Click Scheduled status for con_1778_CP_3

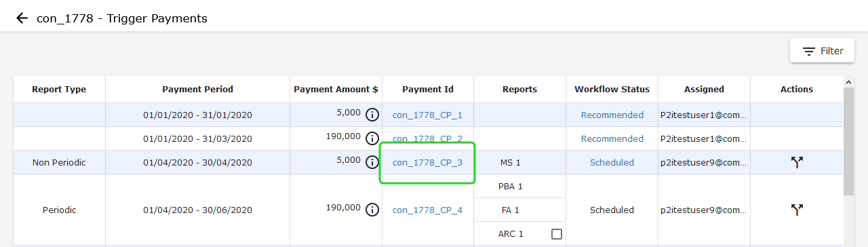pyautogui.click(x=612, y=163)
